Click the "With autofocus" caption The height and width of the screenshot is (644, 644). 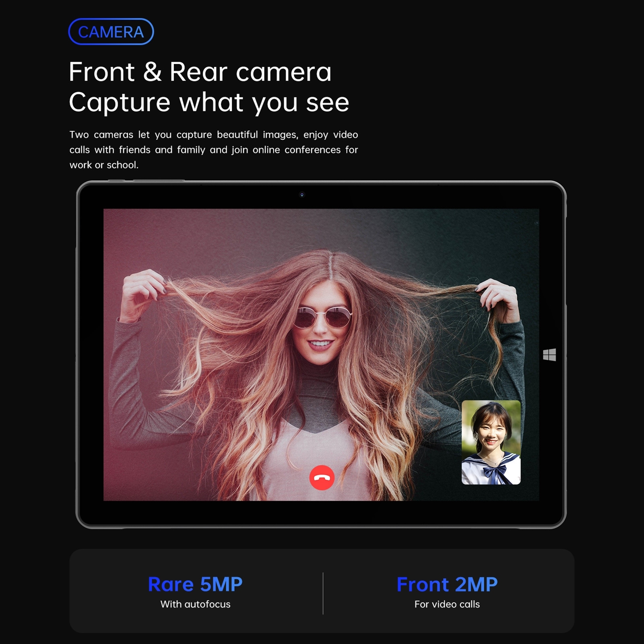point(195,604)
